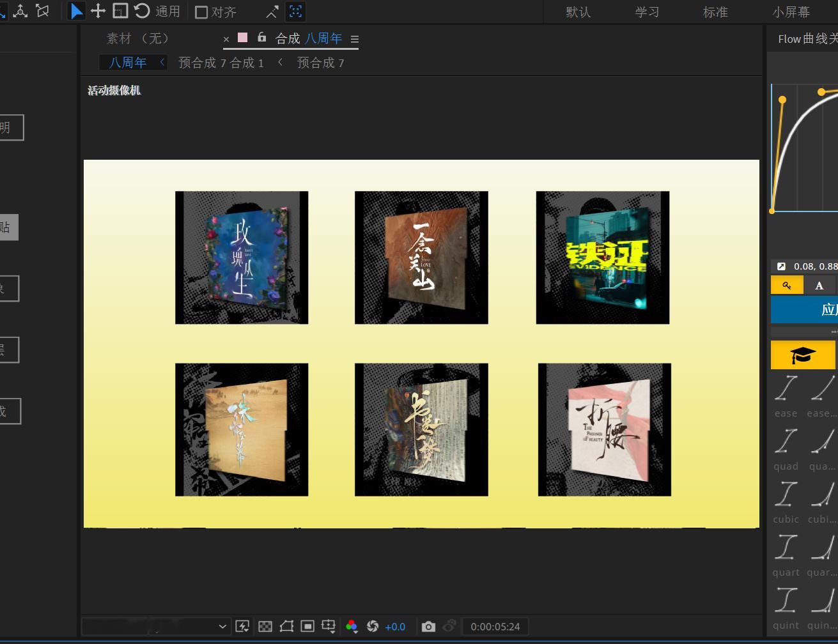Screen dimensions: 838x644
Task: Enable the 对齐 snapping checkbox
Action: click(201, 12)
